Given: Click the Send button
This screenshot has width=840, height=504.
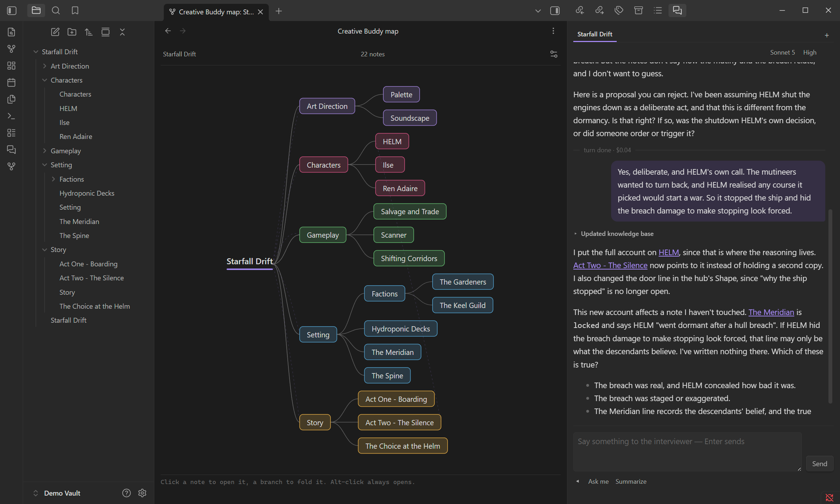Looking at the screenshot, I should (x=819, y=463).
